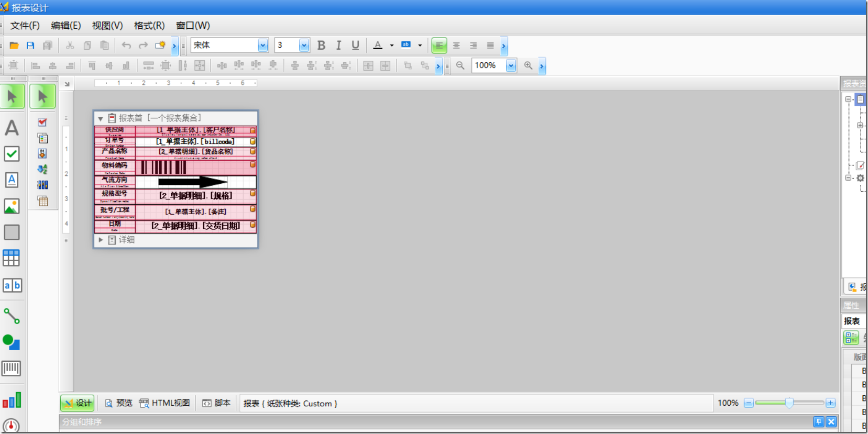Toggle Underline formatting
This screenshot has width=868, height=434.
355,46
